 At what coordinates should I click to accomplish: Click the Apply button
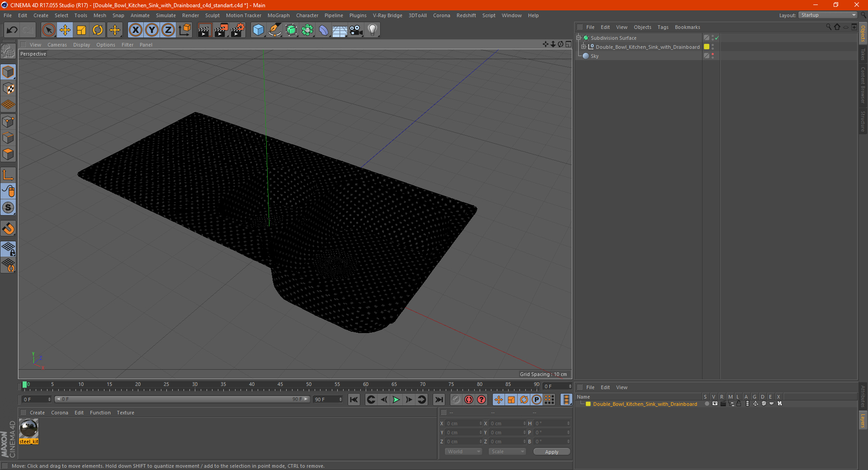552,451
